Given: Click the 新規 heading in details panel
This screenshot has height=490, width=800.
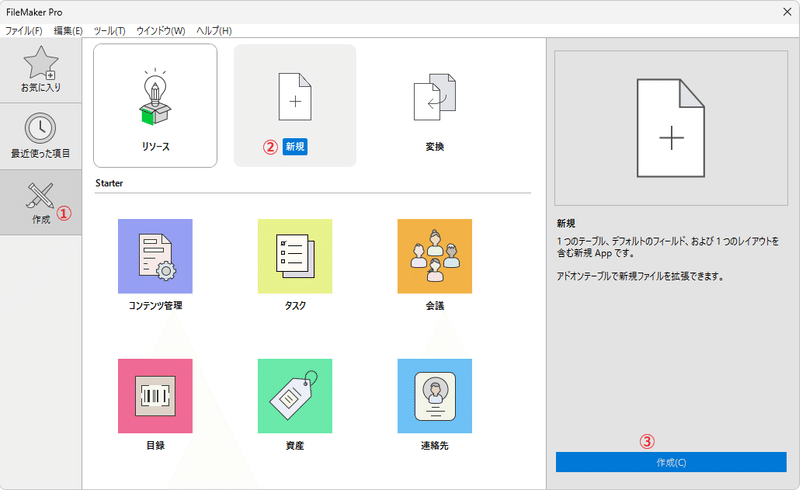Looking at the screenshot, I should point(566,224).
